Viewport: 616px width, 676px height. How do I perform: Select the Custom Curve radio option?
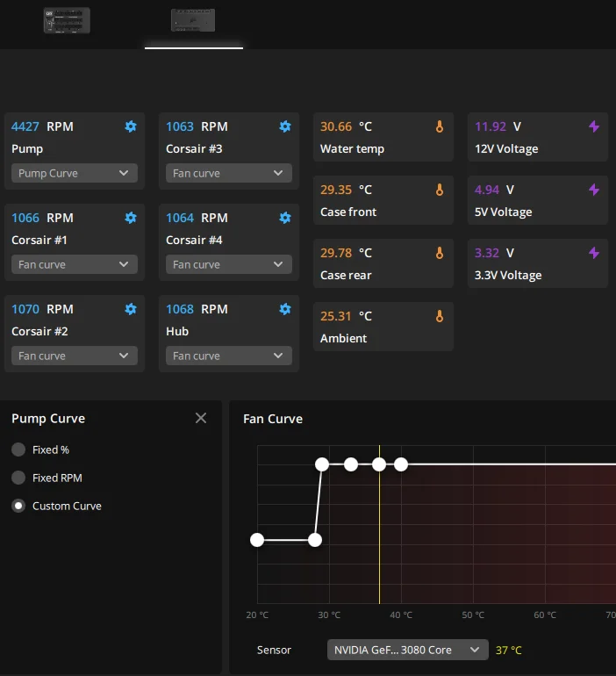[x=18, y=506]
